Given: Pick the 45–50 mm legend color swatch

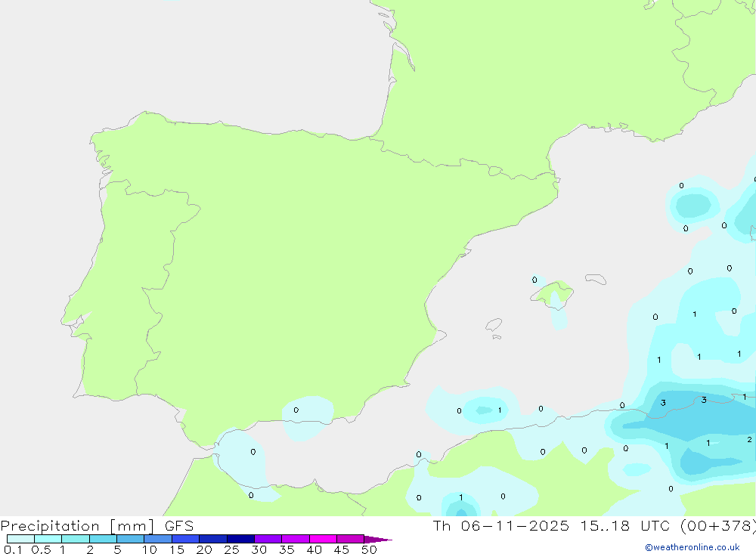Looking at the screenshot, I should [350, 539].
